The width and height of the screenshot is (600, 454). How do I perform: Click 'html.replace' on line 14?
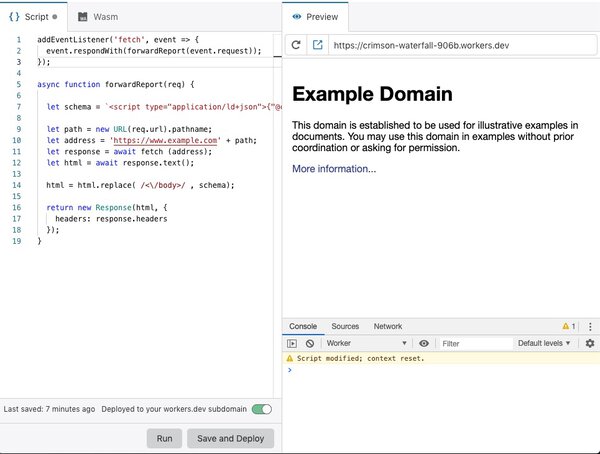click(105, 185)
